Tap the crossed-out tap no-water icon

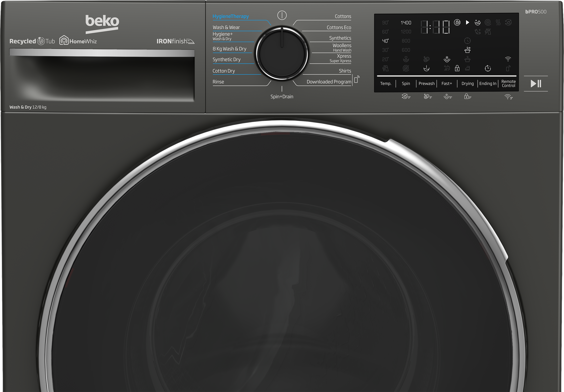tap(488, 31)
